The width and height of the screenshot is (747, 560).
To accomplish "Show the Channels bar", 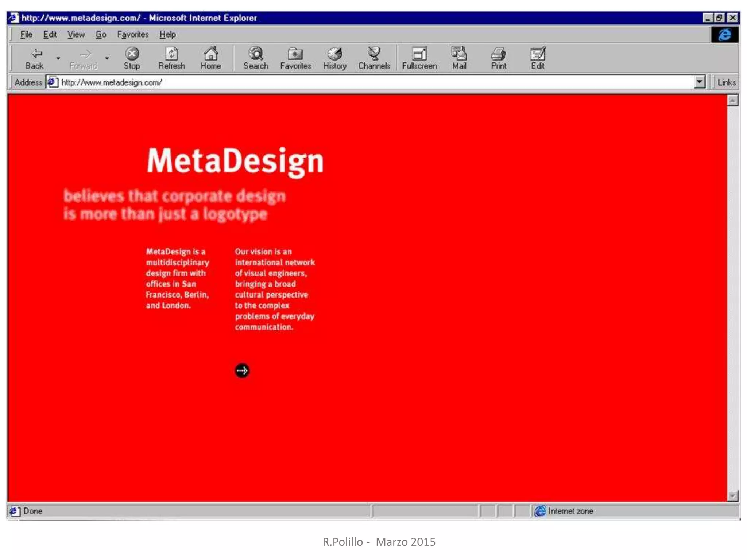I will (x=374, y=58).
